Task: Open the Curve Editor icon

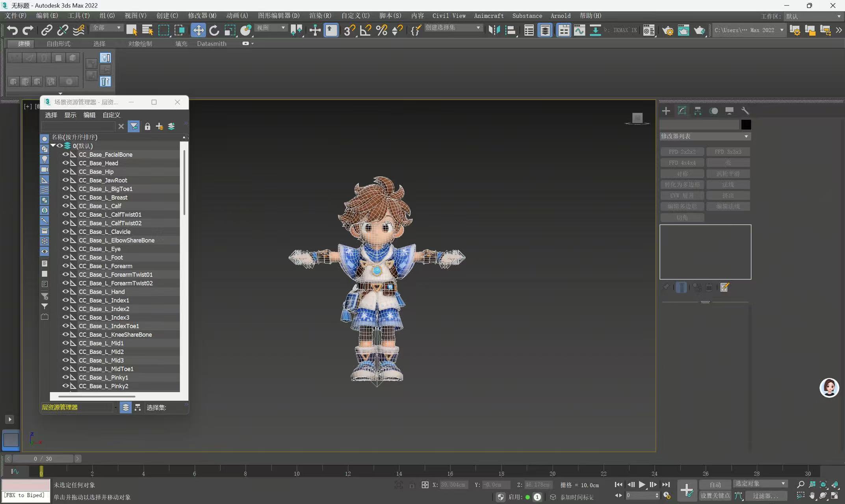Action: (x=579, y=30)
